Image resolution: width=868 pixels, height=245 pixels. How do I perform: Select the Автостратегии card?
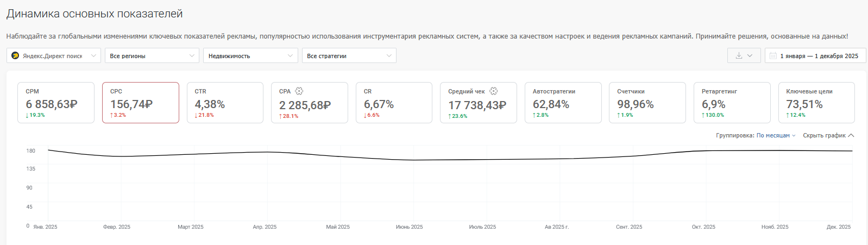pyautogui.click(x=563, y=103)
